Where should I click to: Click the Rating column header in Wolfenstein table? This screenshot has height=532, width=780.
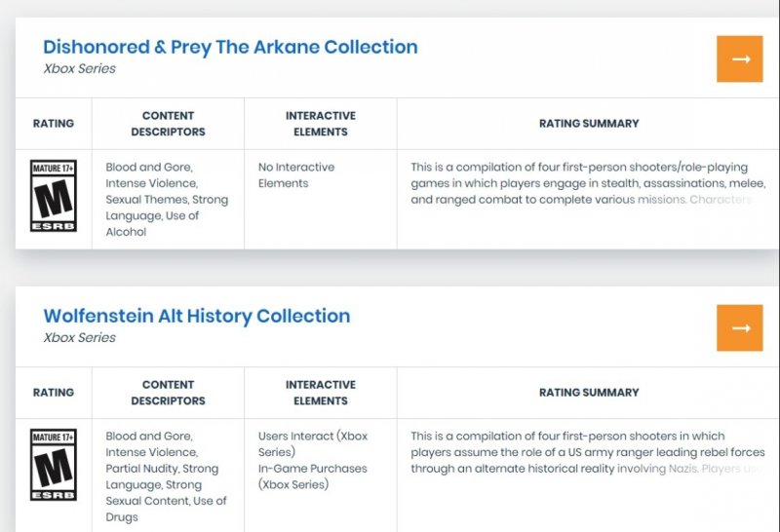coord(54,393)
